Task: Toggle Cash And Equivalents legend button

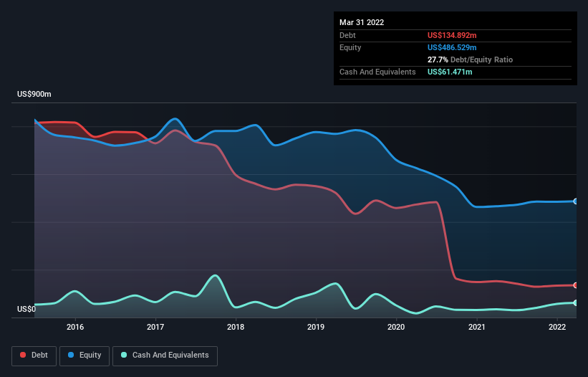Action: pos(165,355)
